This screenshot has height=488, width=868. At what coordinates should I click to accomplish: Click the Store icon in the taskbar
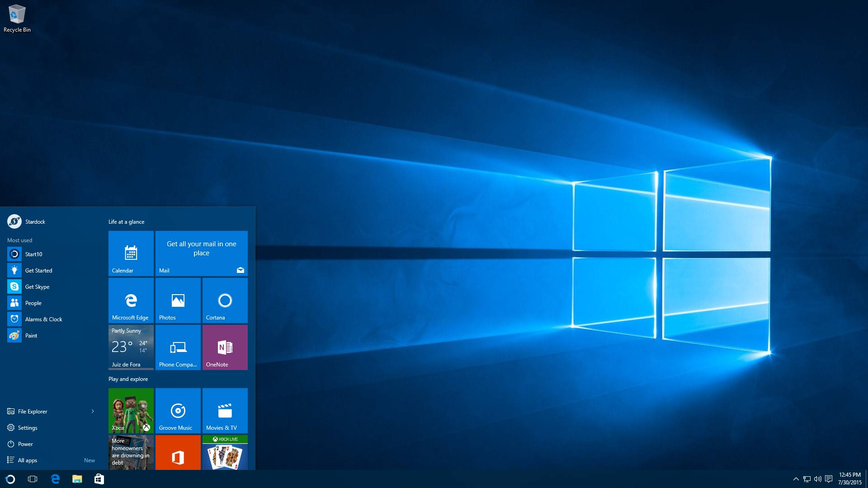tap(99, 479)
